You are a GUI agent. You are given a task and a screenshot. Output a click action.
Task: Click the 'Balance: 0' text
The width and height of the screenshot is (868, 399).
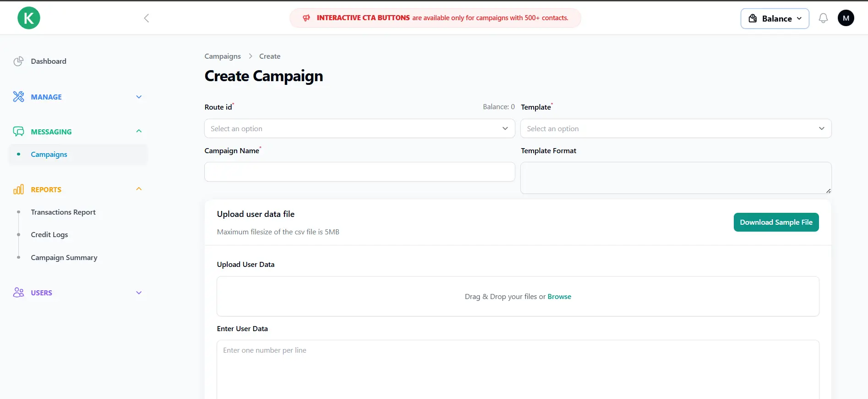tap(499, 107)
